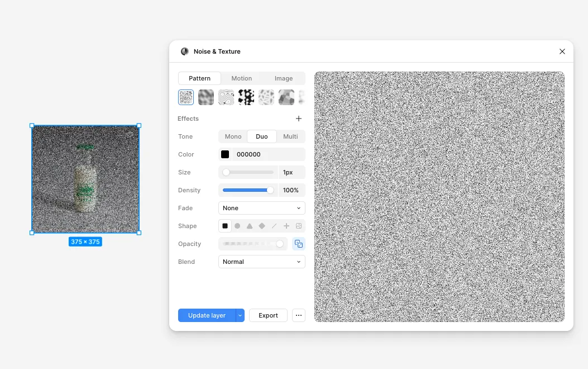This screenshot has width=588, height=369.
Task: Choose the circle shape
Action: [237, 226]
